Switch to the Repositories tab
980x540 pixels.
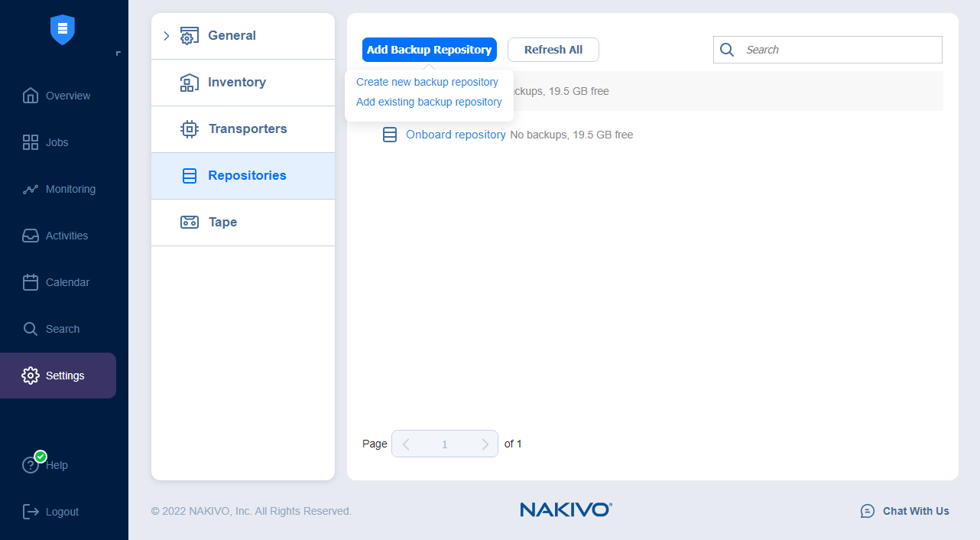(245, 175)
